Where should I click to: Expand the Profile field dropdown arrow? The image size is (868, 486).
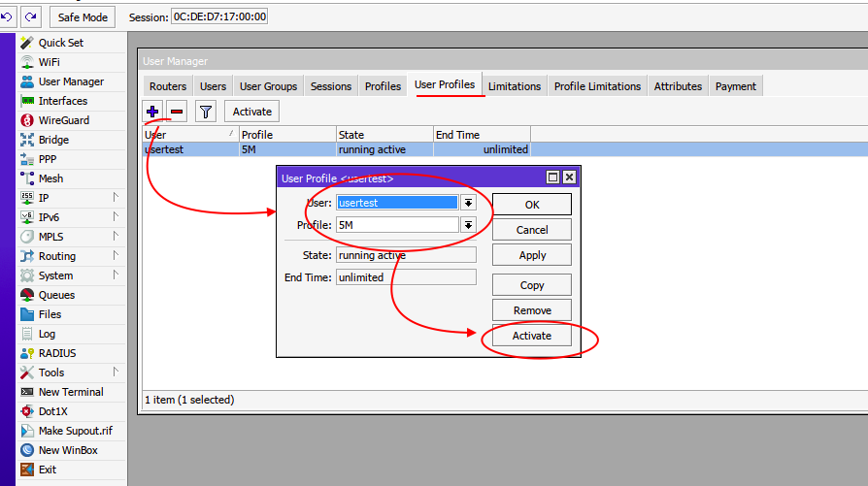pyautogui.click(x=468, y=225)
